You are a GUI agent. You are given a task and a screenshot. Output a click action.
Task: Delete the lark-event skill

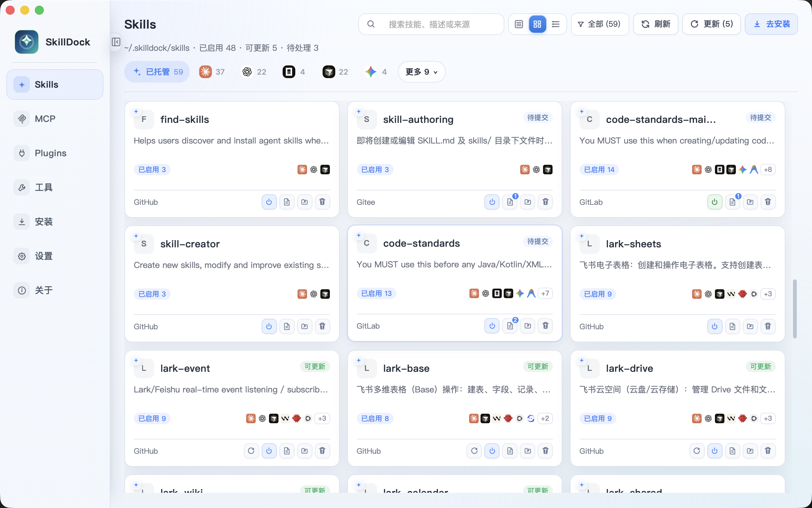pos(322,451)
